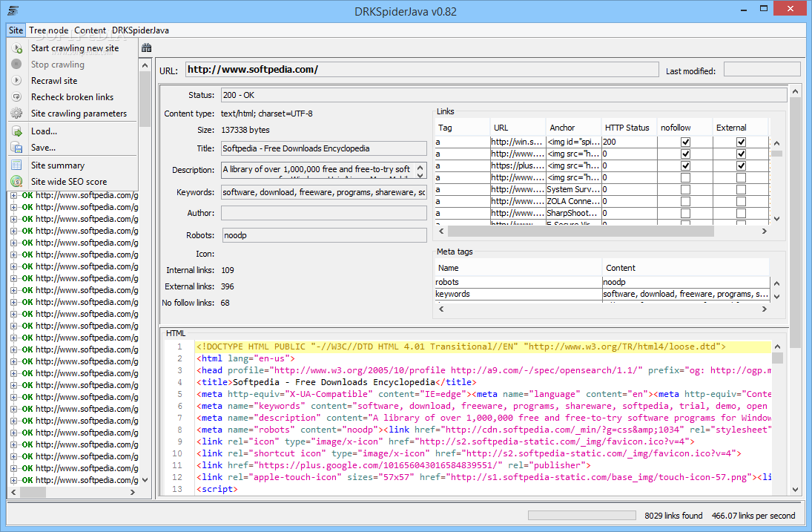Sort Links table by Anchor column
This screenshot has height=532, width=812.
pos(574,128)
